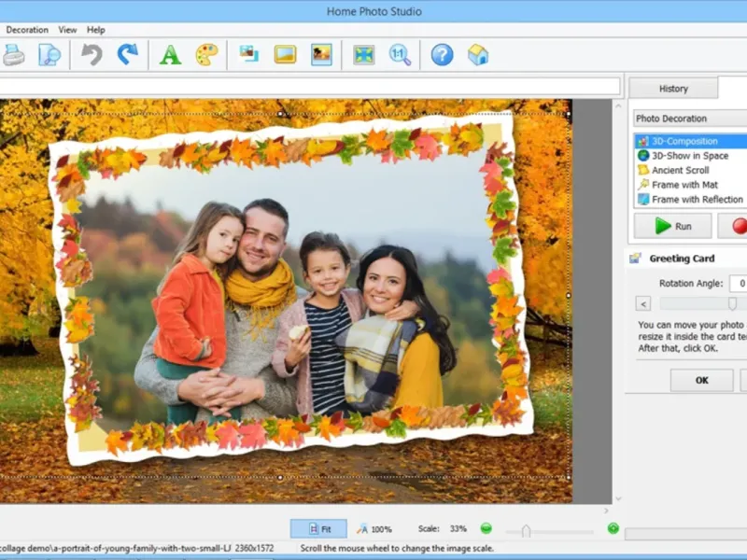Expand the Photo Decoration dropdown
Viewport: 747px width, 560px height.
pos(689,119)
